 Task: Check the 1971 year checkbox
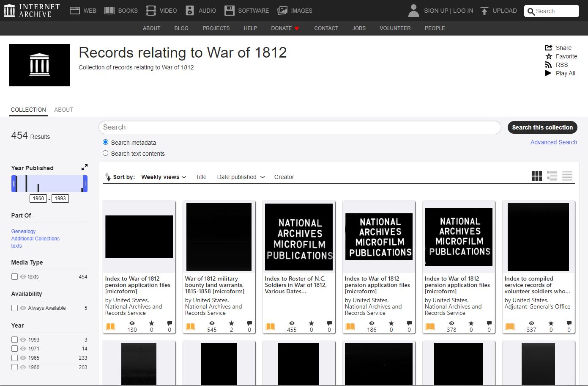14,349
